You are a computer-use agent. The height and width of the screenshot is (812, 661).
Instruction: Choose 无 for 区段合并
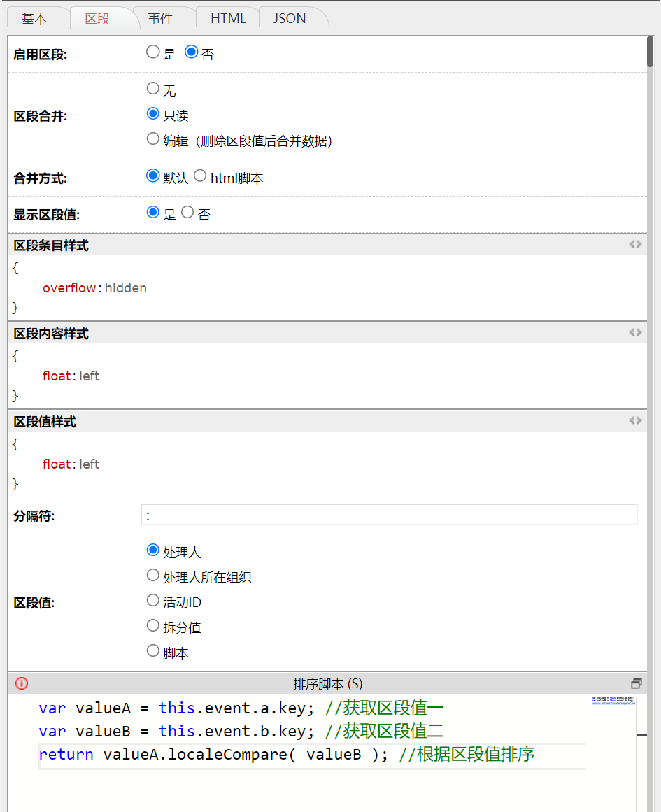(x=153, y=89)
